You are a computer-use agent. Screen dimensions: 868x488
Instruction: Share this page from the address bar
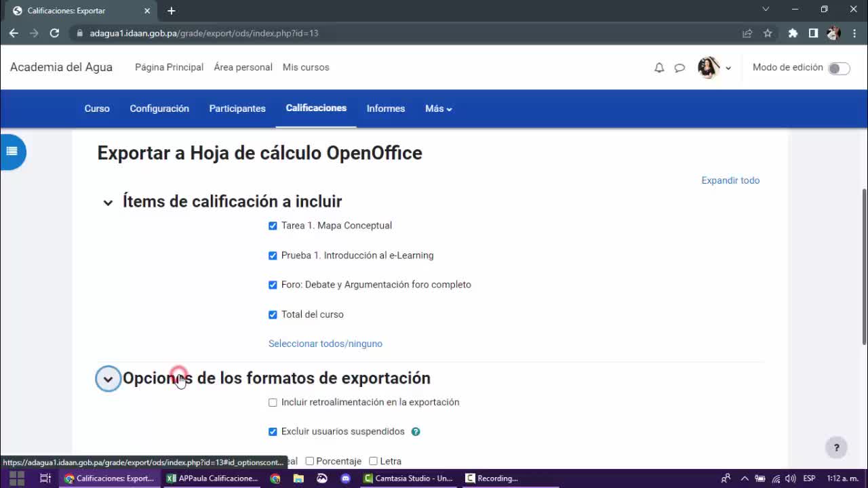pos(747,33)
